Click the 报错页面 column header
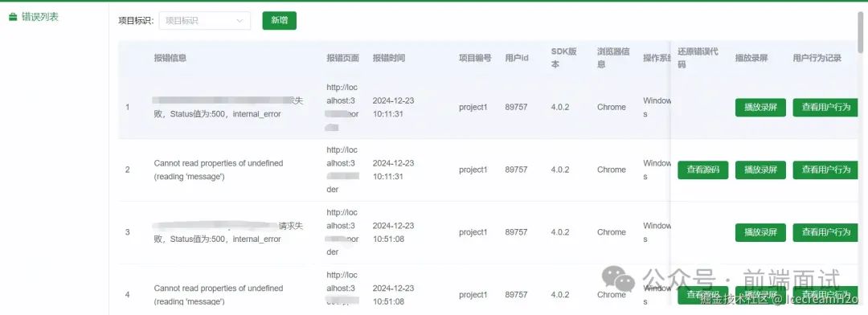 coord(342,58)
